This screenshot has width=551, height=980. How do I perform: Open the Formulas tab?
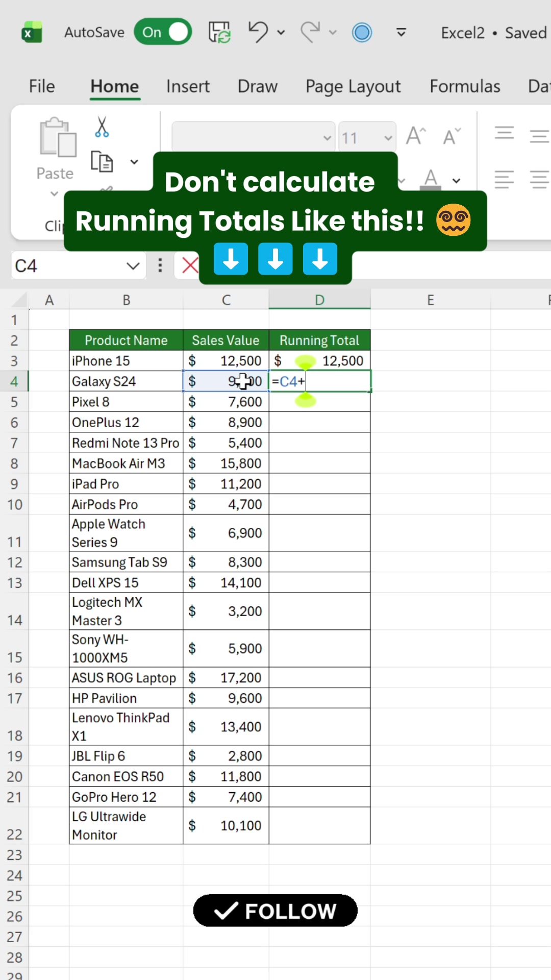tap(465, 86)
